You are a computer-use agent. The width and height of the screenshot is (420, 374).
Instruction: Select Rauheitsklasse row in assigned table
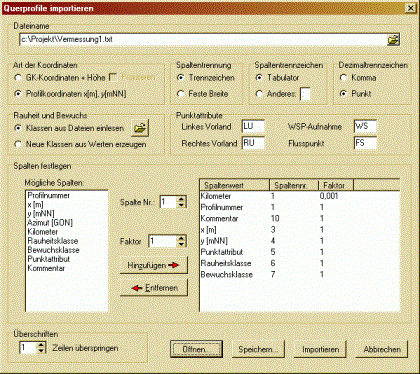[299, 263]
